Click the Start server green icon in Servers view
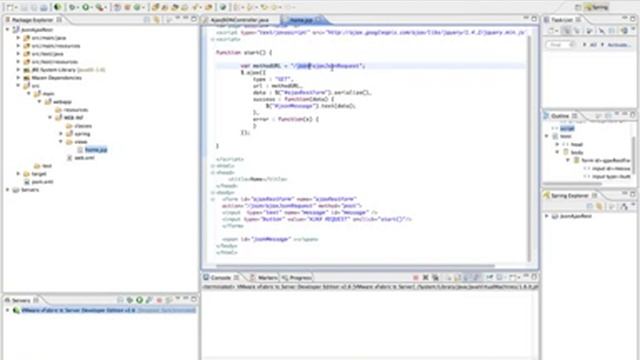Viewport: 640px width, 360px height. (x=140, y=300)
